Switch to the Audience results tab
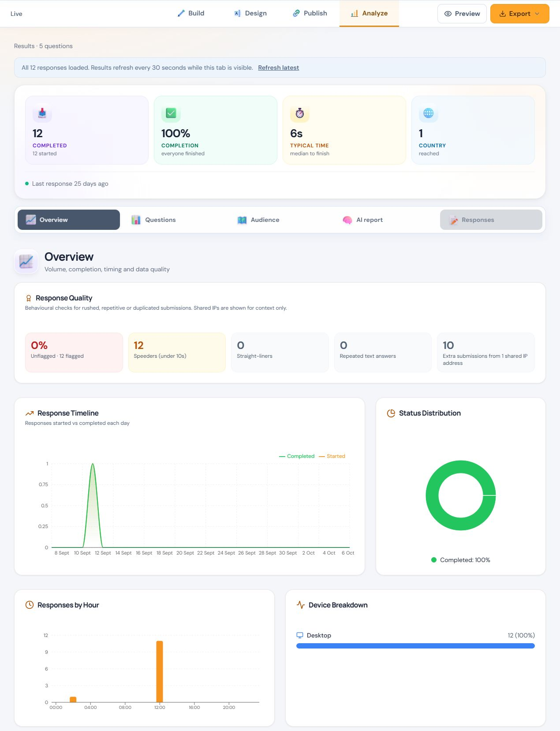 (280, 220)
